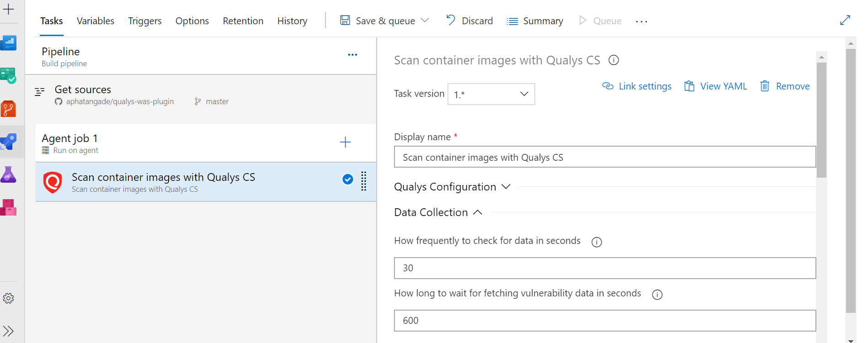This screenshot has width=868, height=343.
Task: Click the Build pipeline subtitle
Action: [x=64, y=63]
